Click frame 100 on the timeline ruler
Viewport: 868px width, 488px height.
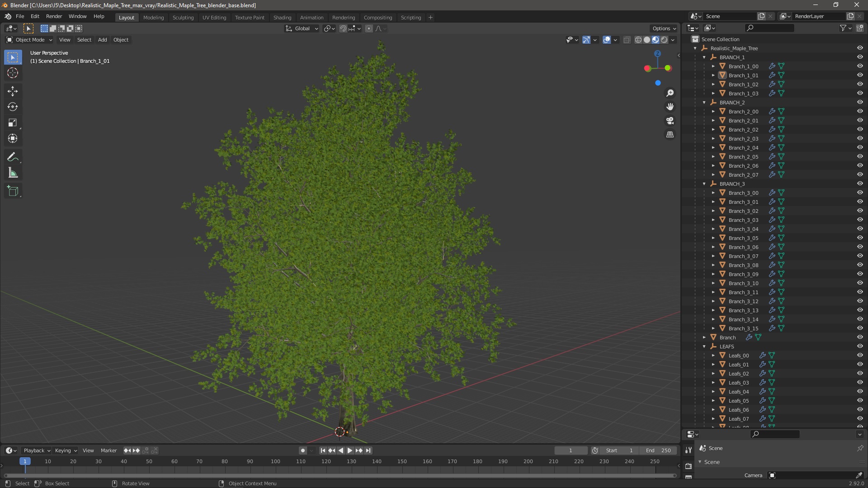(x=275, y=461)
